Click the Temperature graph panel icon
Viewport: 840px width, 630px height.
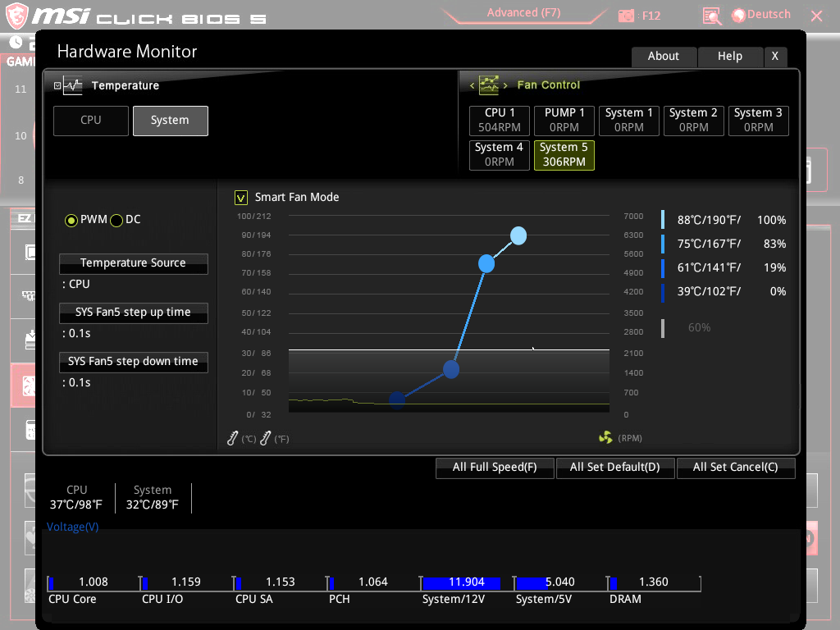pos(72,85)
